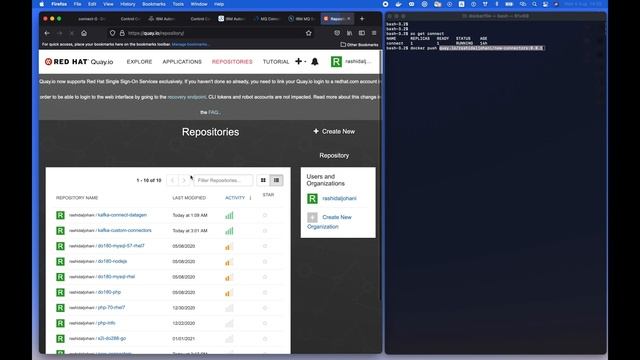Click the Firefox sidebar toggle icon

click(x=362, y=33)
